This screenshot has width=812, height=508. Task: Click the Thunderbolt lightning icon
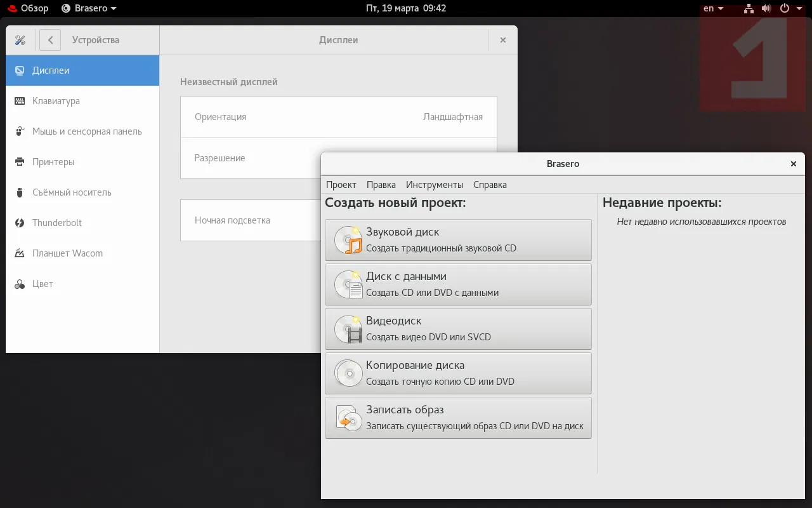coord(20,223)
